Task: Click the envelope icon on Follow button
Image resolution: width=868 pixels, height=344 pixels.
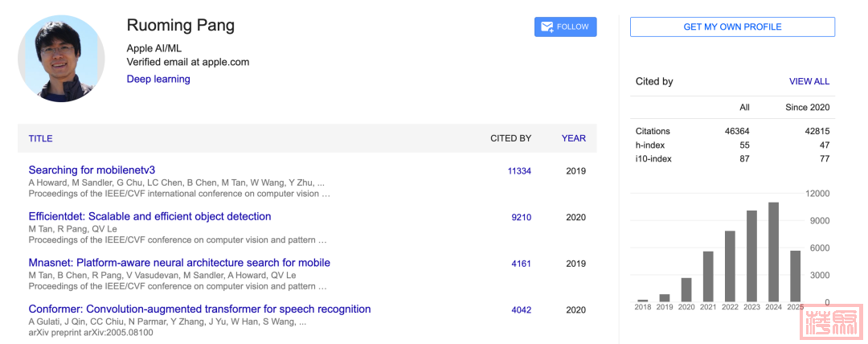Action: click(x=547, y=27)
